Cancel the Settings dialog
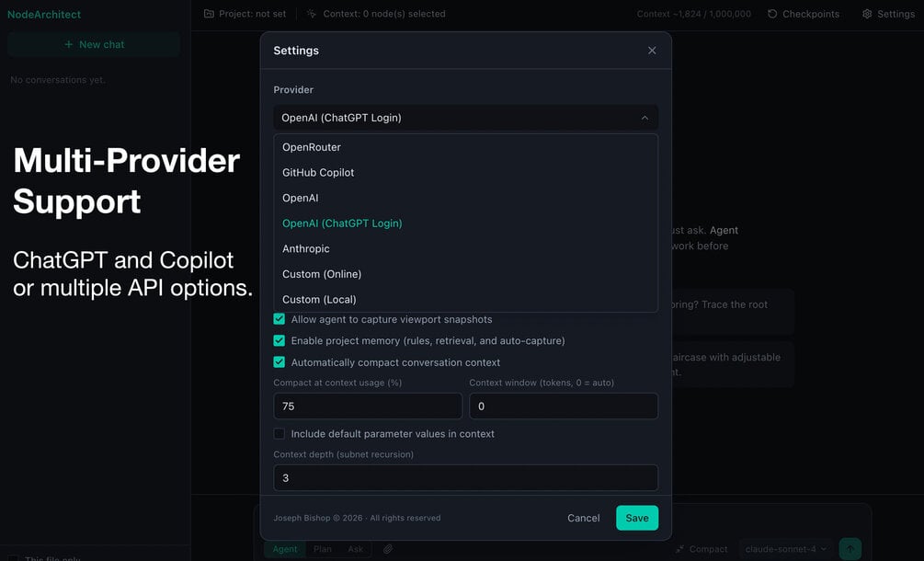The height and width of the screenshot is (561, 924). 584,518
